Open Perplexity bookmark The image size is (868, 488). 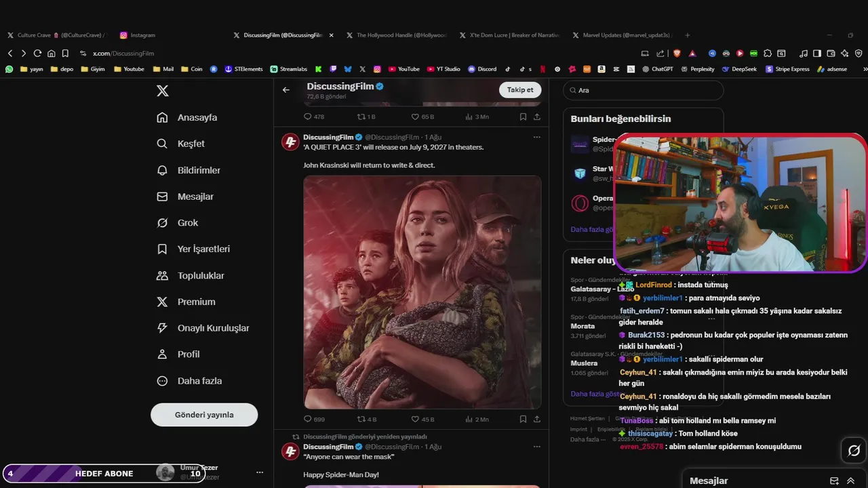pyautogui.click(x=699, y=69)
